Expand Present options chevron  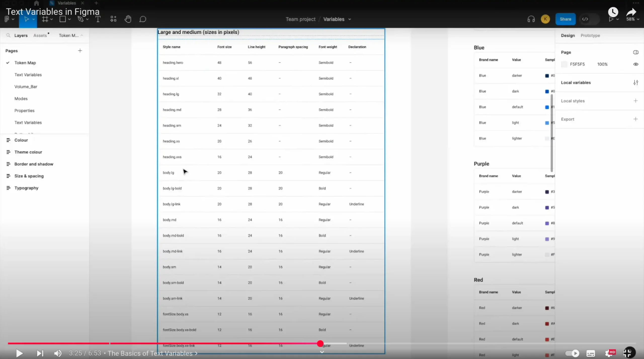(617, 19)
